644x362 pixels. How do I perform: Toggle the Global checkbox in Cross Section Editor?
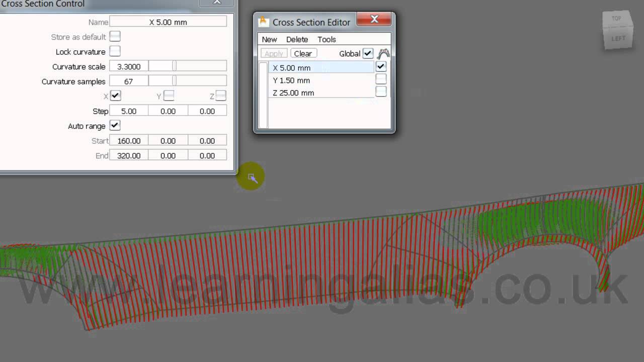368,53
